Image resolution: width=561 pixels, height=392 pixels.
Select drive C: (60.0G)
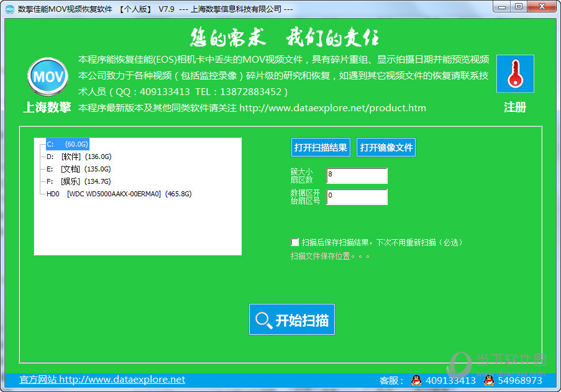tap(67, 144)
